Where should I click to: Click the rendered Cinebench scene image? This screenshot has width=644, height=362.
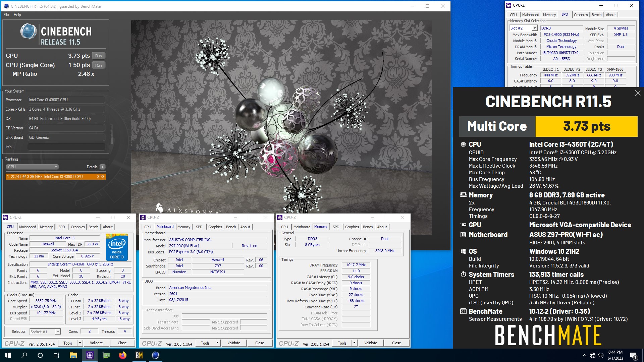(x=281, y=127)
